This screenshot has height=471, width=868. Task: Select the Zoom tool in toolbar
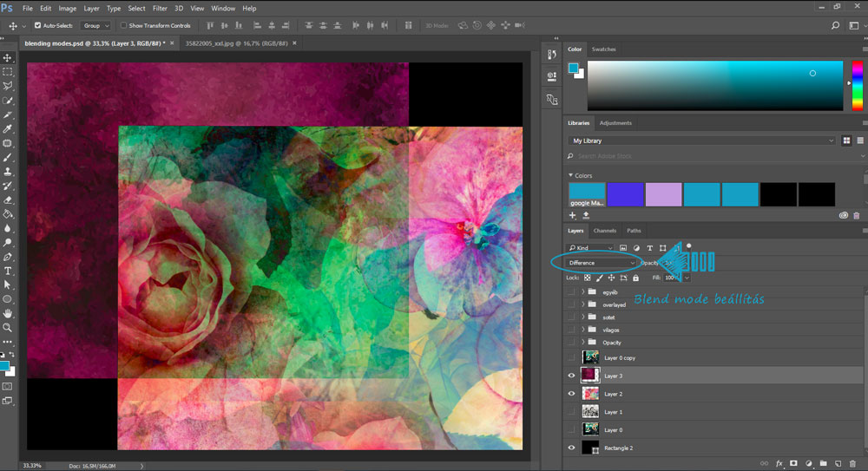click(x=8, y=328)
